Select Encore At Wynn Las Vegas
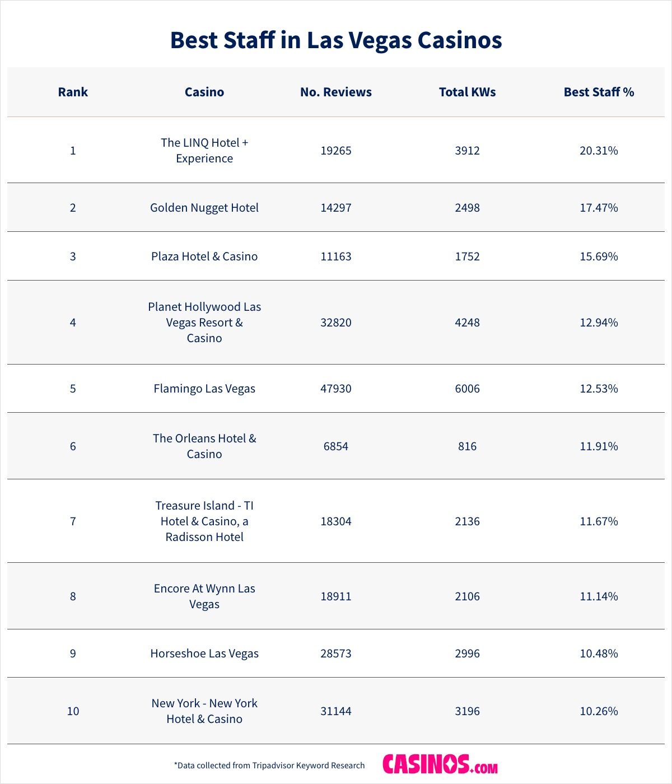Viewport: 672px width, 784px height. pyautogui.click(x=204, y=596)
